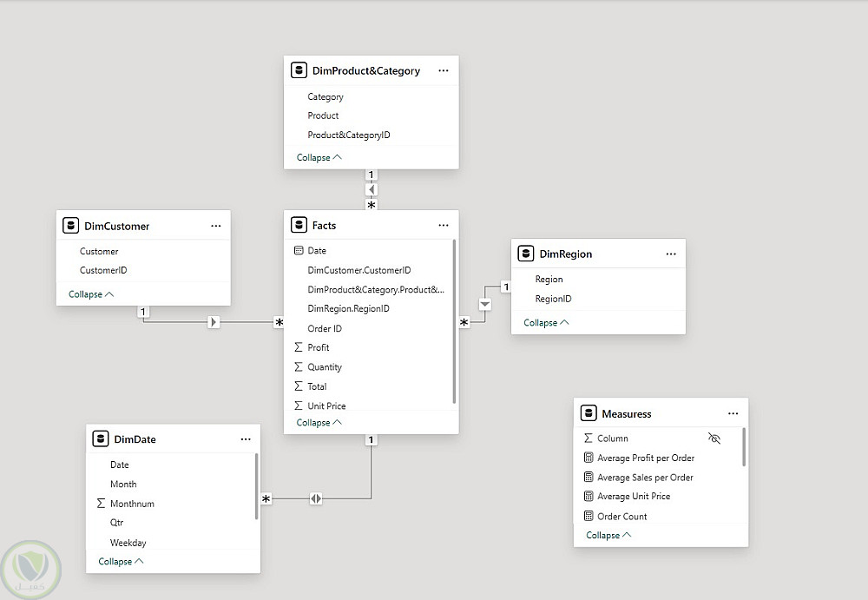This screenshot has height=600, width=868.
Task: Click the Facts table vertical scrollbar
Action: (x=454, y=321)
